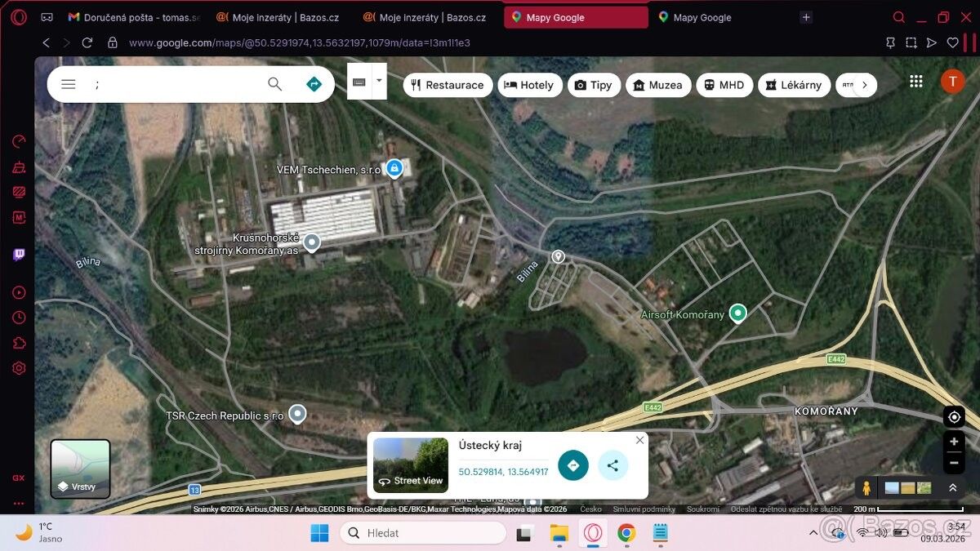This screenshot has height=551, width=980.
Task: Close the Ústecký kraj info card
Action: click(639, 440)
